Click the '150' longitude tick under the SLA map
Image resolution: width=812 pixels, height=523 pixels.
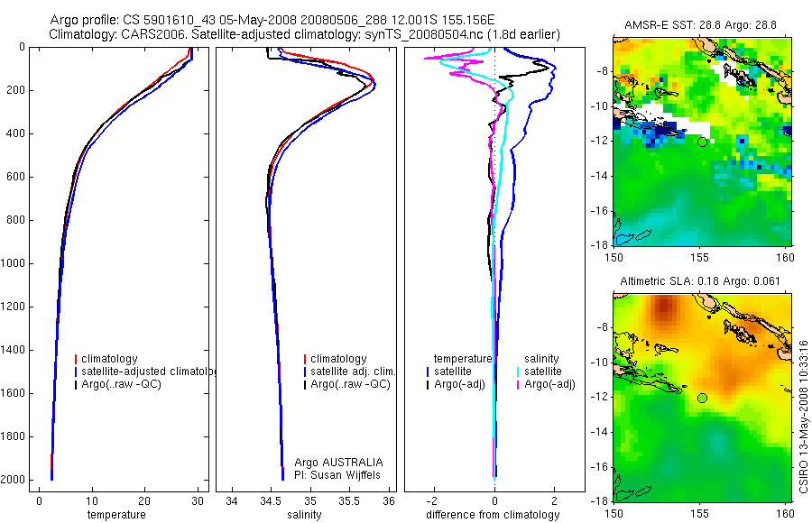click(x=614, y=514)
